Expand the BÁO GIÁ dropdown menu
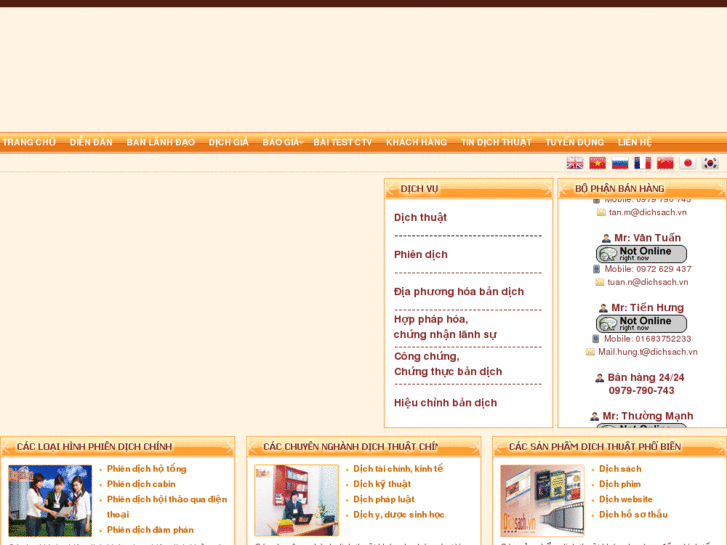 [281, 142]
